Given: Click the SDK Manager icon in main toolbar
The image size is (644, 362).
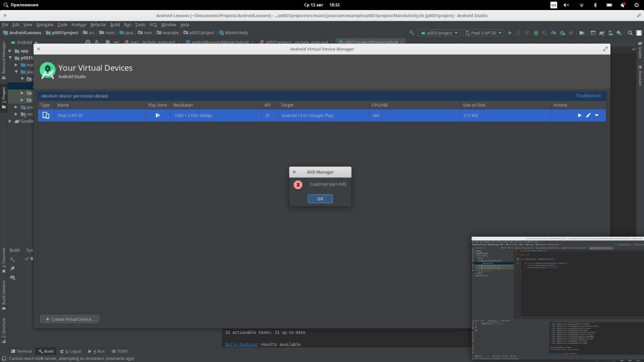Looking at the screenshot, I should point(619,33).
